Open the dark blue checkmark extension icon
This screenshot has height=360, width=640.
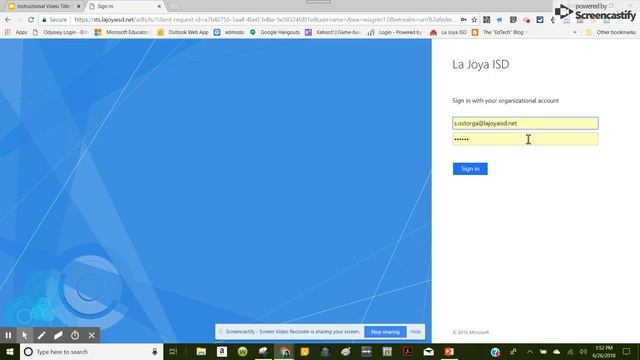coord(540,20)
